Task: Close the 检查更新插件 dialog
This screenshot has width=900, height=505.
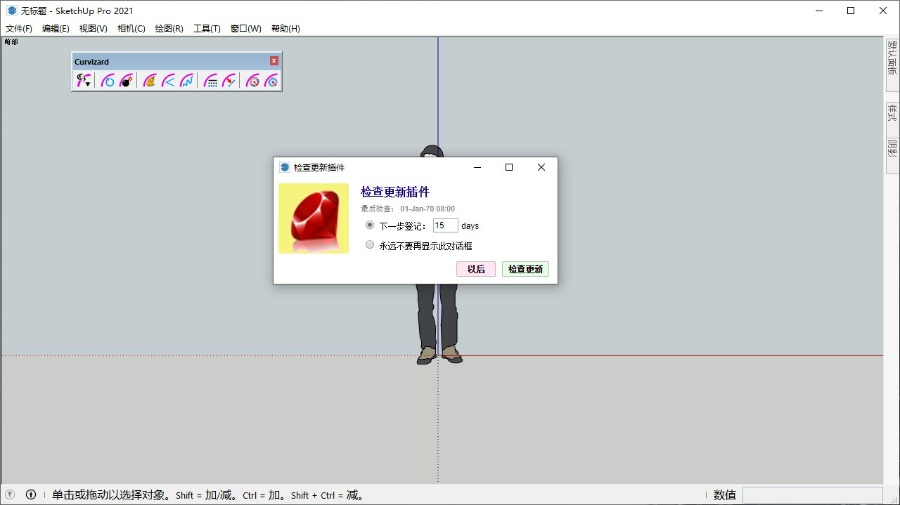Action: point(541,167)
